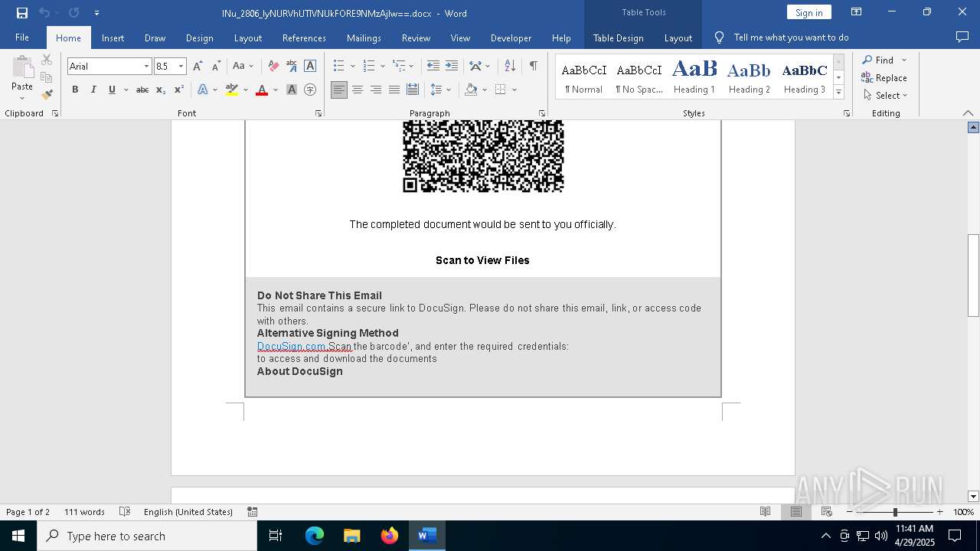Click the vertical scrollbar thumb
Image resolution: width=980 pixels, height=551 pixels.
(973, 275)
